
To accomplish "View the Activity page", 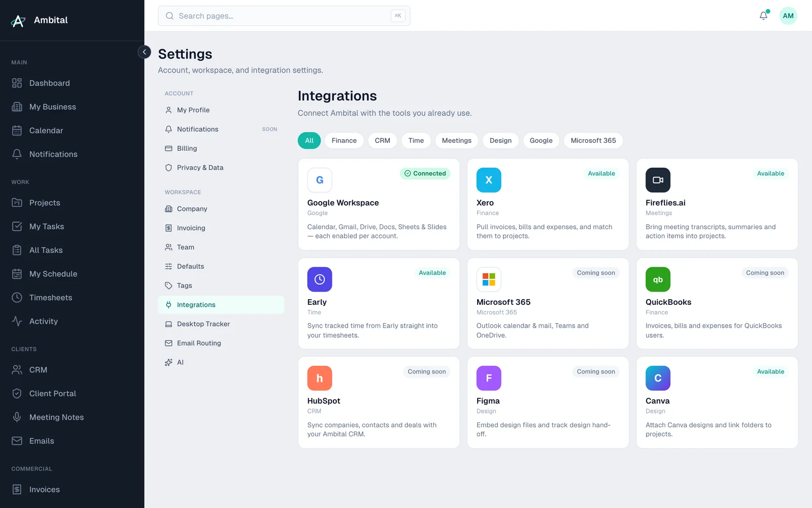I will [x=72, y=321].
